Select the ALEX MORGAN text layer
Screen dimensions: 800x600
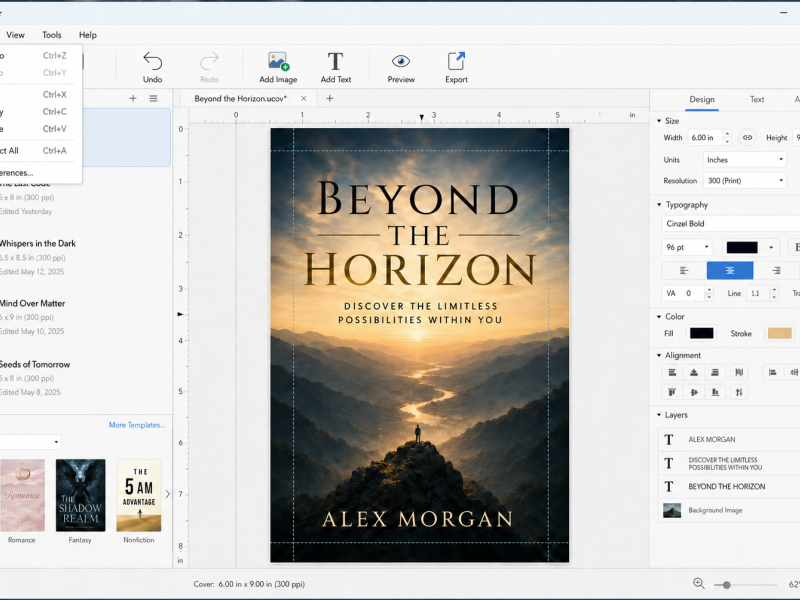[729, 439]
